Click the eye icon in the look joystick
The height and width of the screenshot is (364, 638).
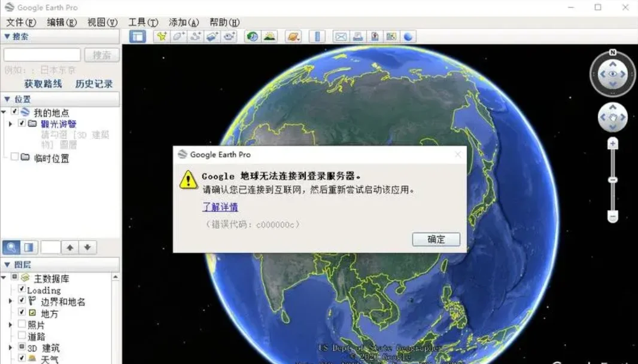[x=613, y=74]
